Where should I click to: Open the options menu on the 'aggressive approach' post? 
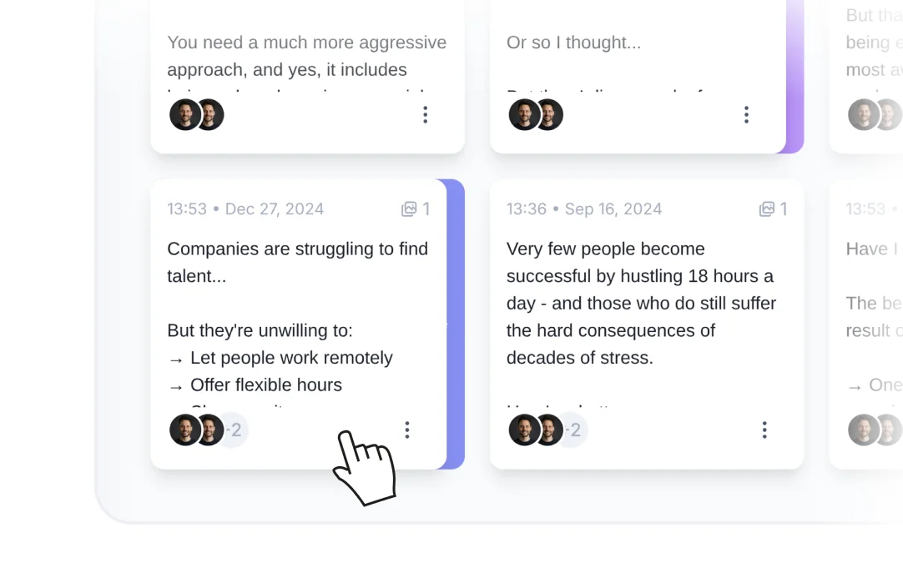pyautogui.click(x=425, y=114)
